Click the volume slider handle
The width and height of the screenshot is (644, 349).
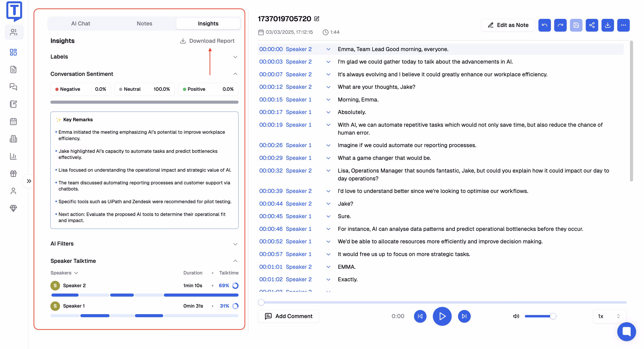click(x=553, y=316)
